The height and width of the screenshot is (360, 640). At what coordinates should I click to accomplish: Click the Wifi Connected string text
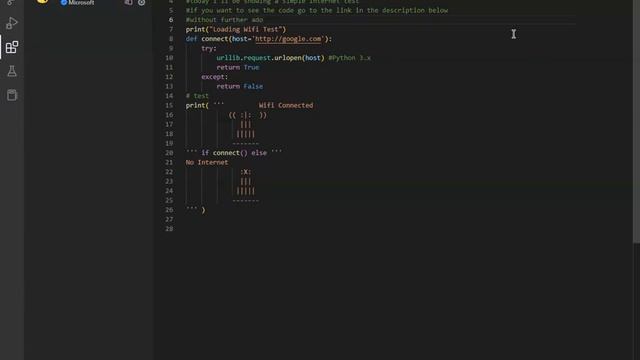[x=286, y=105]
